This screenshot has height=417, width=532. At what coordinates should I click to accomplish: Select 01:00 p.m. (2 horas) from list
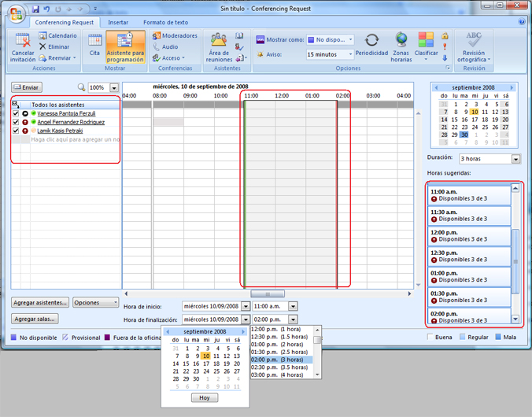pyautogui.click(x=282, y=345)
